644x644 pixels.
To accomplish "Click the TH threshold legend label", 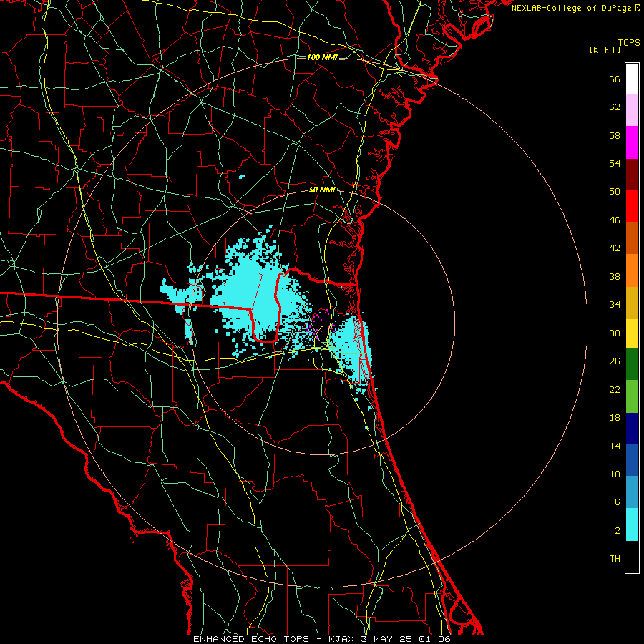I will pos(615,559).
